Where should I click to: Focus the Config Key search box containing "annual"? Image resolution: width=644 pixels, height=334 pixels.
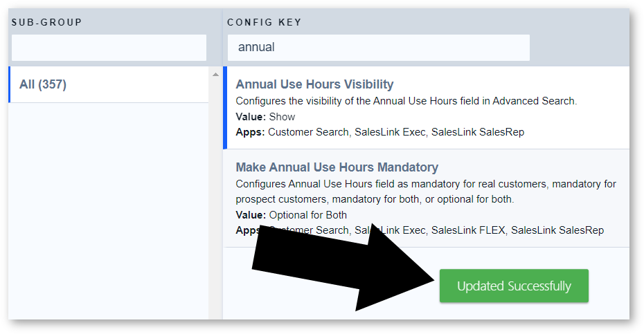378,48
